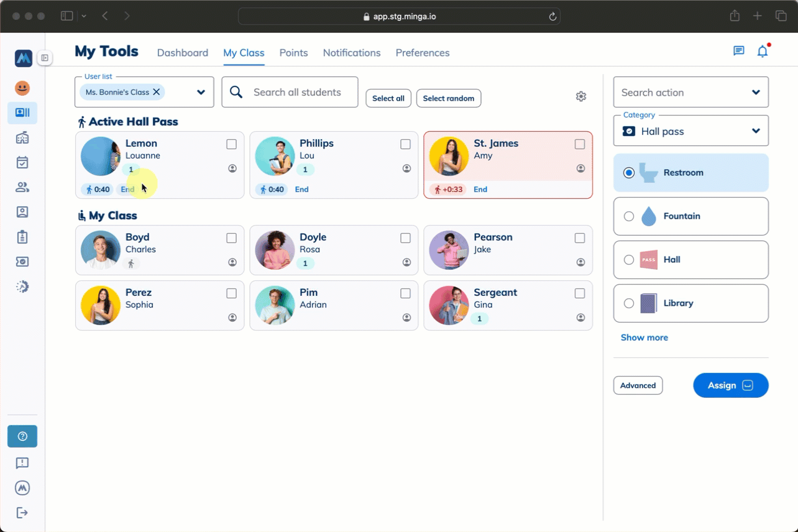Open Jake Pearson's profile icon
Image resolution: width=798 pixels, height=532 pixels.
tap(580, 262)
